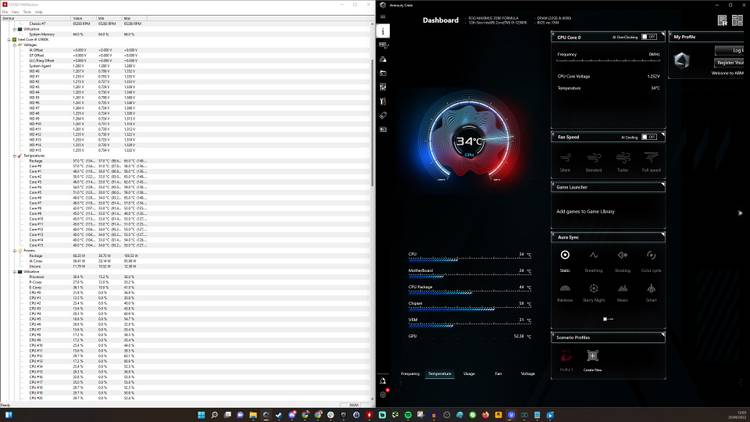The height and width of the screenshot is (422, 750).
Task: Open the Deals tag sidebar icon
Action: 383,115
